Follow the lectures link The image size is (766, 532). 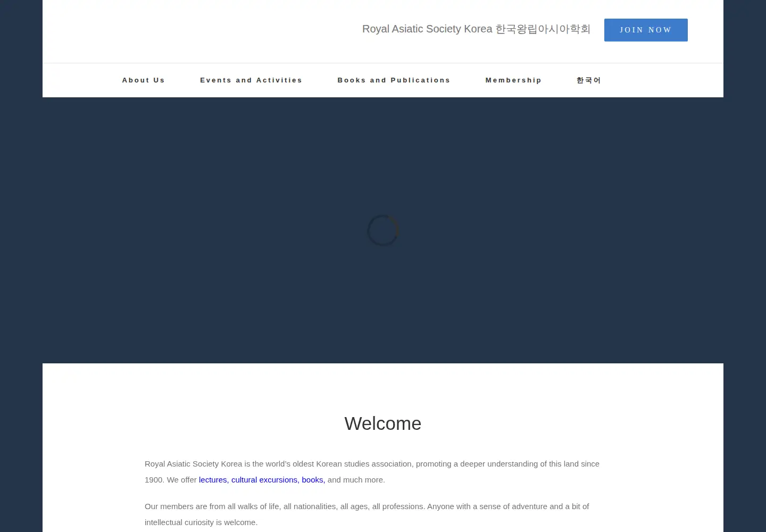[x=214, y=480]
